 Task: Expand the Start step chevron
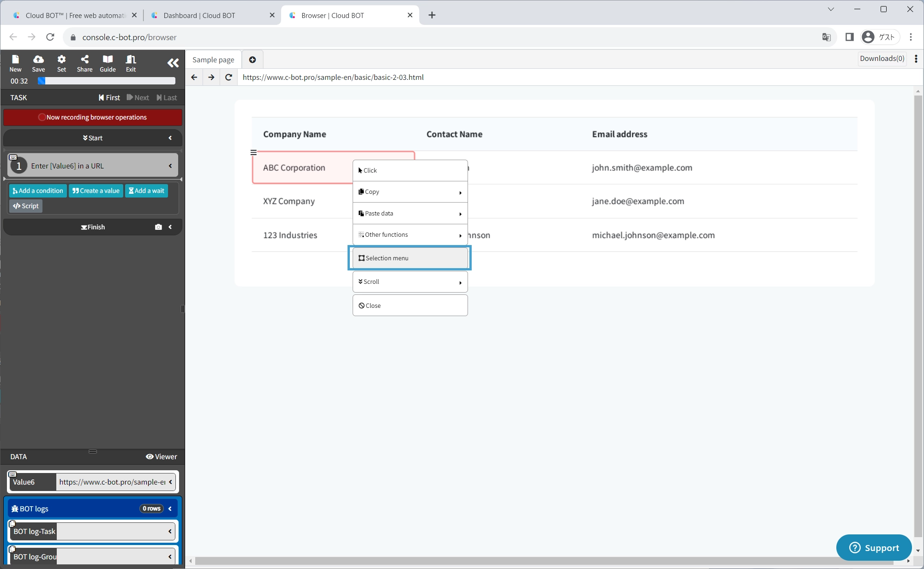pos(170,138)
